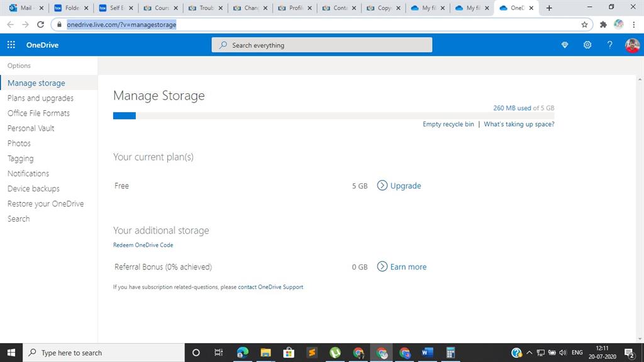Image resolution: width=644 pixels, height=362 pixels.
Task: Open Tagging option in sidebar
Action: coord(21,159)
